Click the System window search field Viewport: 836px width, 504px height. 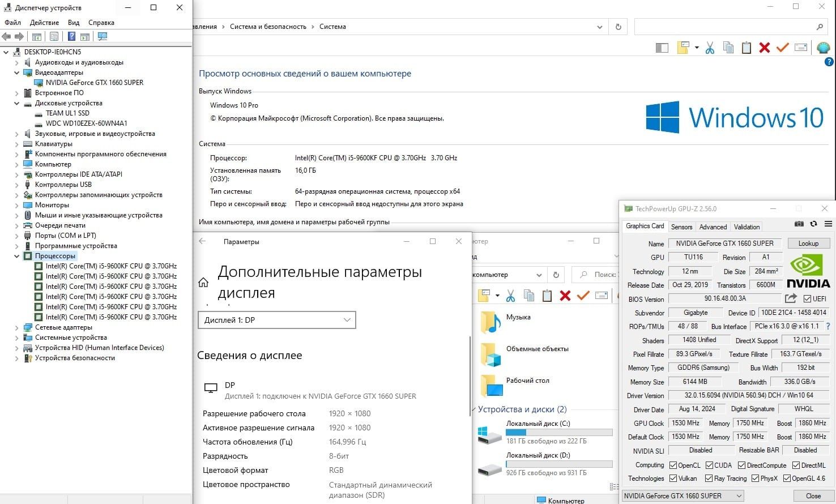tap(731, 27)
